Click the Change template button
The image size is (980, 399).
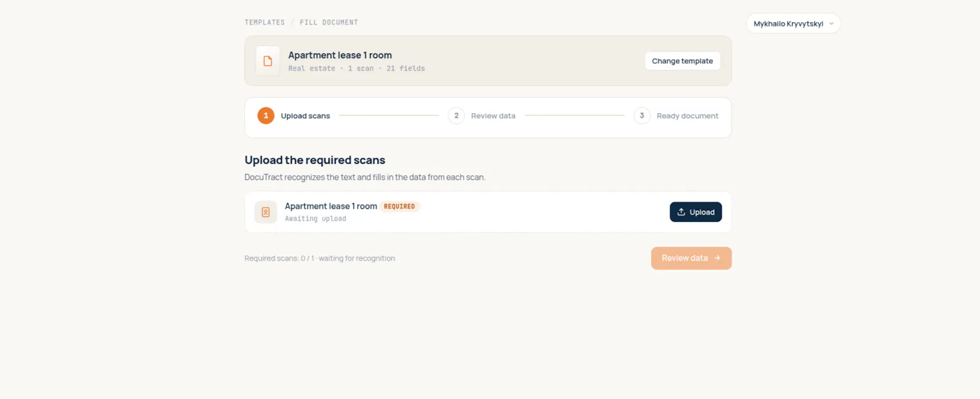pos(682,61)
